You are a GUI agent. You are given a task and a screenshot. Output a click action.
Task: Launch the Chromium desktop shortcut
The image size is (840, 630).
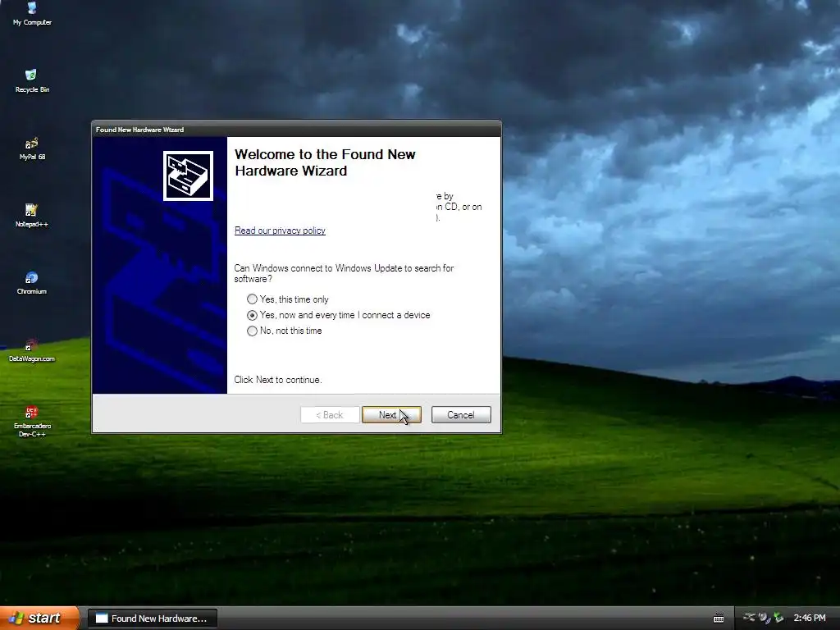point(32,283)
